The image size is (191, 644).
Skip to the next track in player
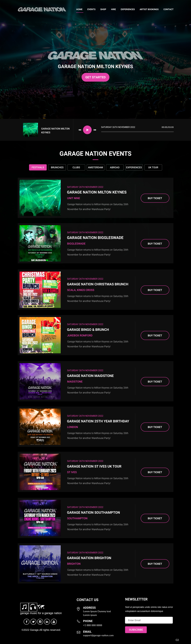point(95,130)
